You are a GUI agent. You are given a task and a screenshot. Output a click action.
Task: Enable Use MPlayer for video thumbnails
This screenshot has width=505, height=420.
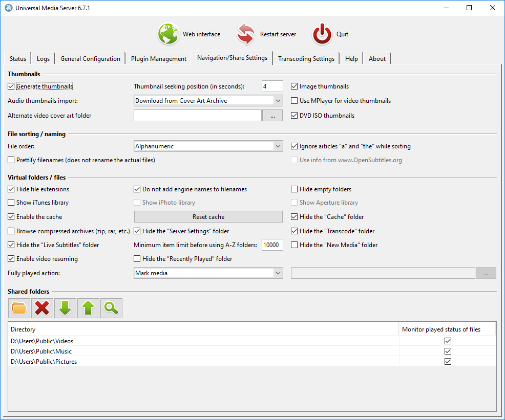pyautogui.click(x=294, y=101)
